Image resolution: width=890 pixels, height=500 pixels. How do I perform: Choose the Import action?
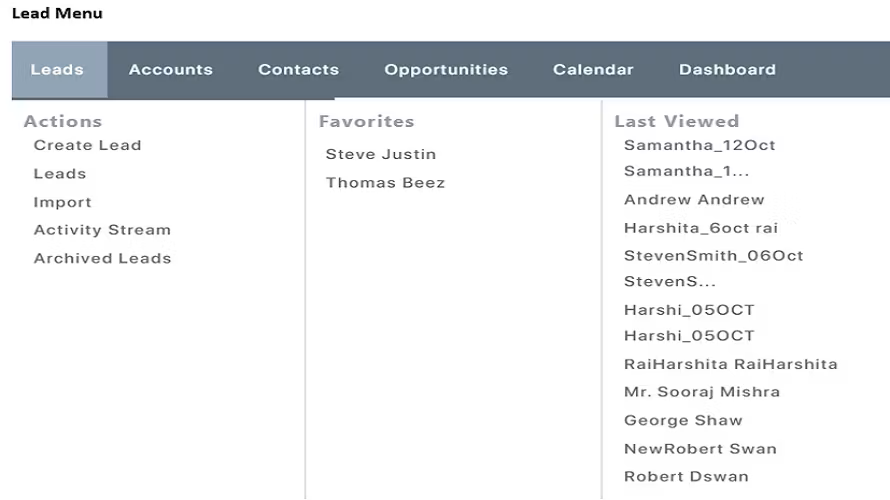point(62,202)
